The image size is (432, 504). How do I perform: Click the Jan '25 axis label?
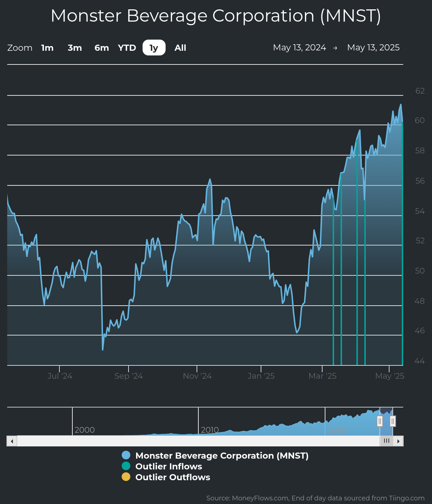(x=261, y=376)
